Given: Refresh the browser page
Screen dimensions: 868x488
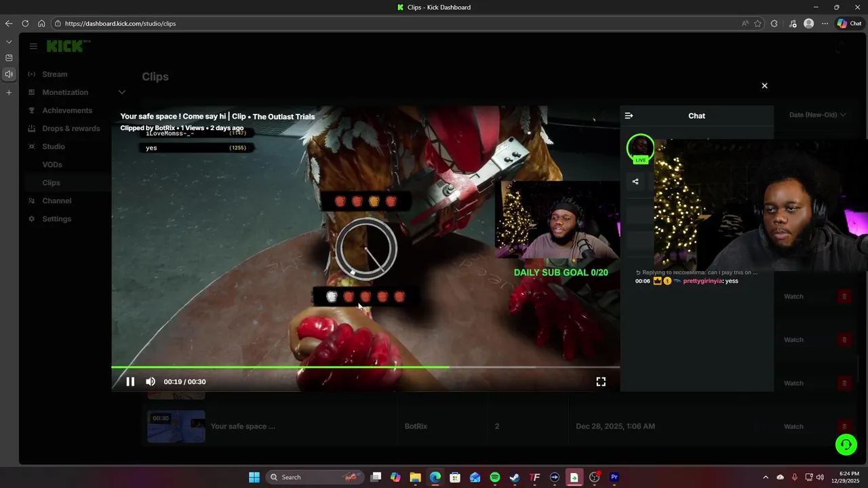Looking at the screenshot, I should 25,23.
